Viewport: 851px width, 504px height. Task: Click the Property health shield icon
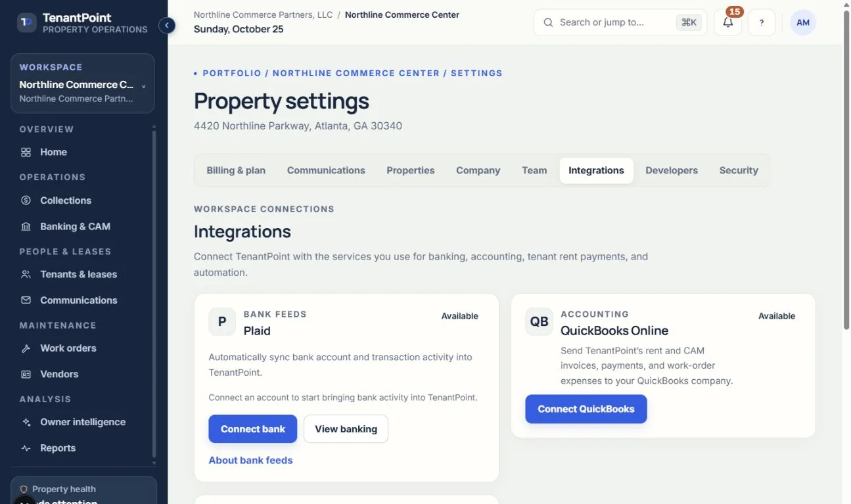click(24, 490)
